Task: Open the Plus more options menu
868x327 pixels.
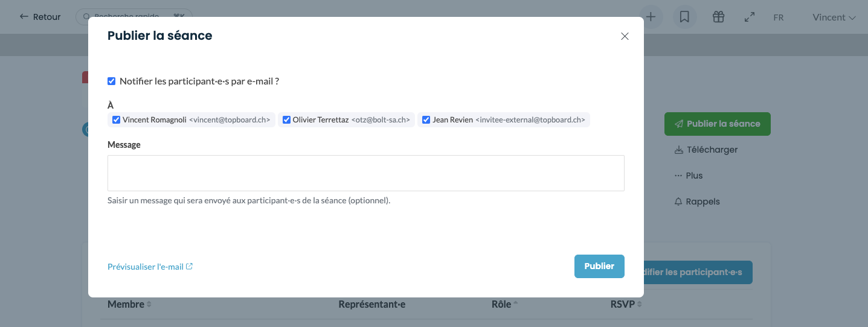Action: 689,176
